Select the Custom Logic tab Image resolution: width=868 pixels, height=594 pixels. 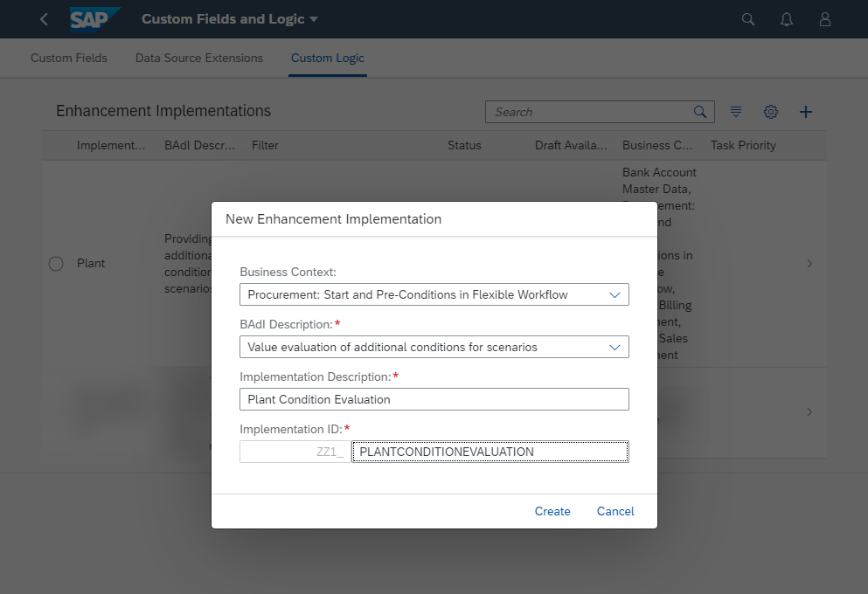tap(328, 58)
